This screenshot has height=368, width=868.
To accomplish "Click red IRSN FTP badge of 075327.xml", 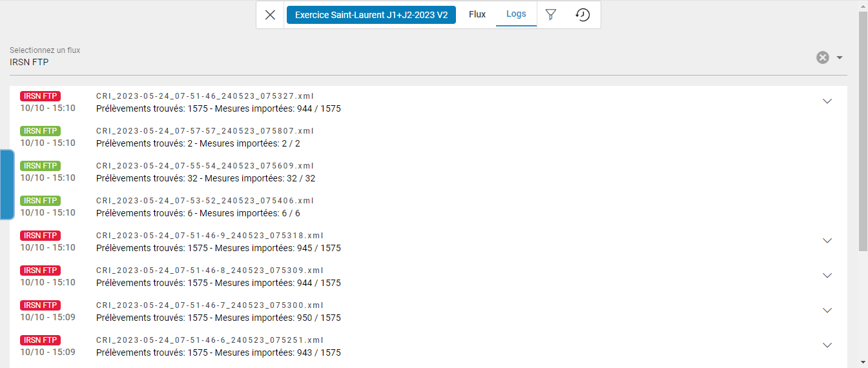I will click(40, 96).
